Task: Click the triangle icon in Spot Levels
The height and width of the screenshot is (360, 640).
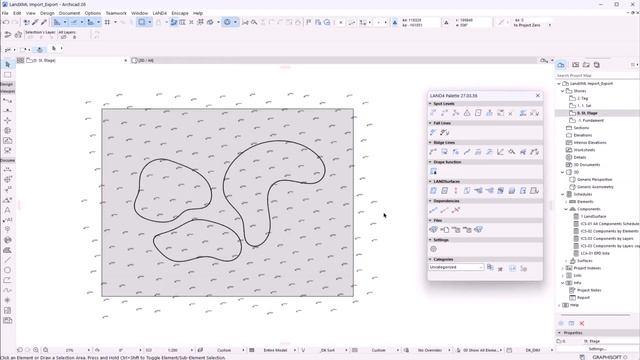Action: [x=467, y=113]
